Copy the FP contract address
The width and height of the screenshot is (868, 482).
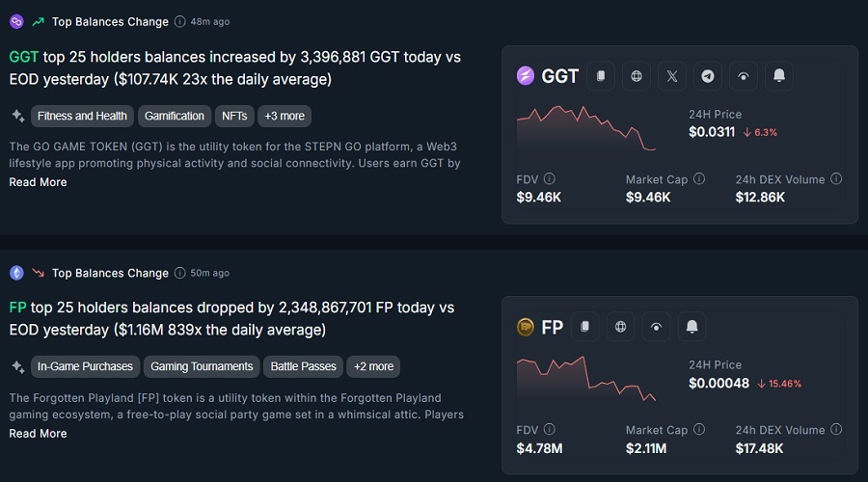click(584, 327)
